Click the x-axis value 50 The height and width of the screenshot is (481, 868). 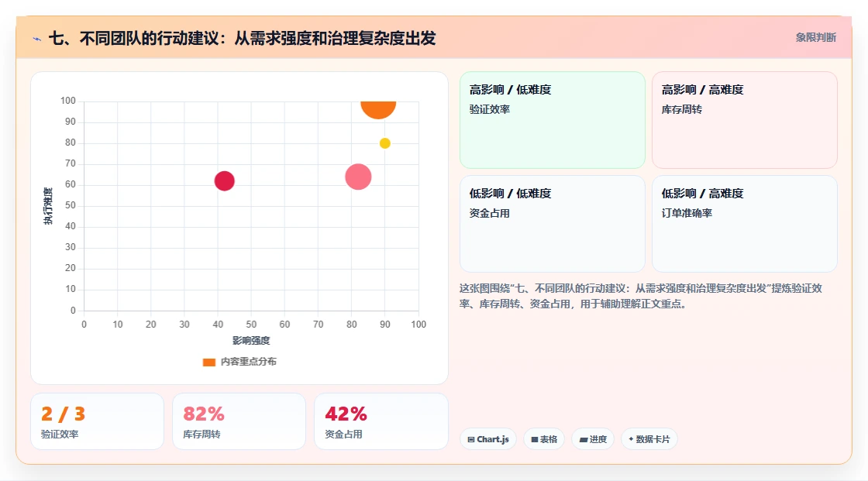pos(251,325)
